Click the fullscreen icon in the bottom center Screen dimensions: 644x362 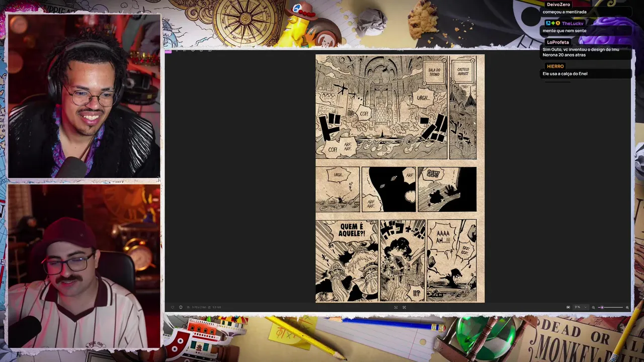click(x=404, y=307)
